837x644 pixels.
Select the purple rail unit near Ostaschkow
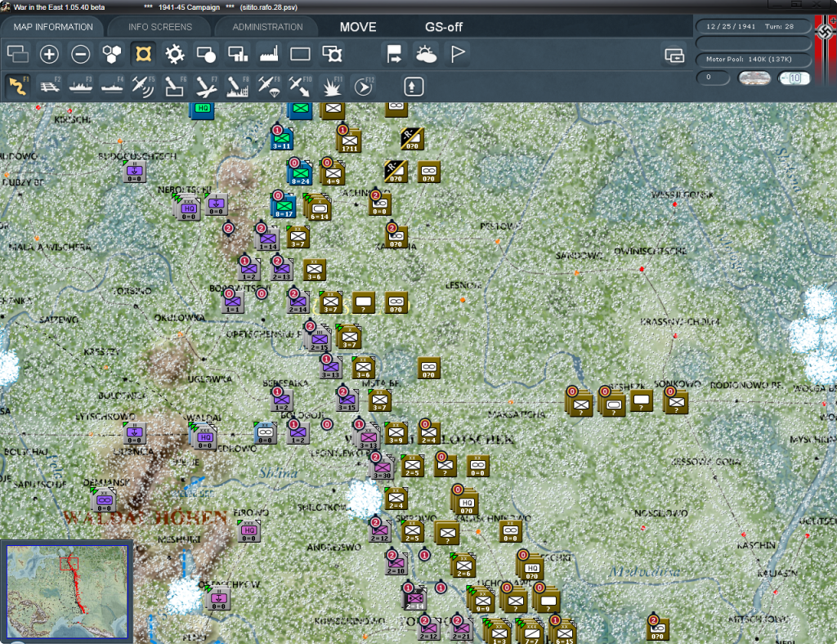[x=217, y=599]
